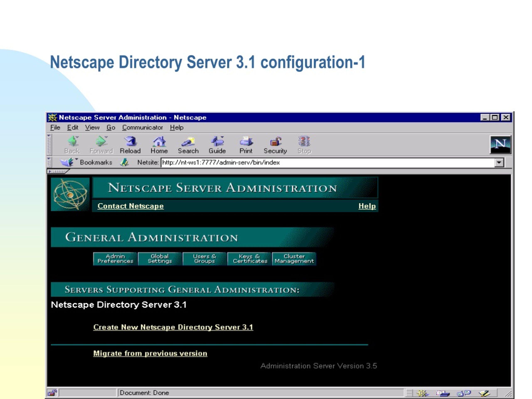Follow the Contact Netscape link
The image size is (532, 399).
[x=131, y=206]
